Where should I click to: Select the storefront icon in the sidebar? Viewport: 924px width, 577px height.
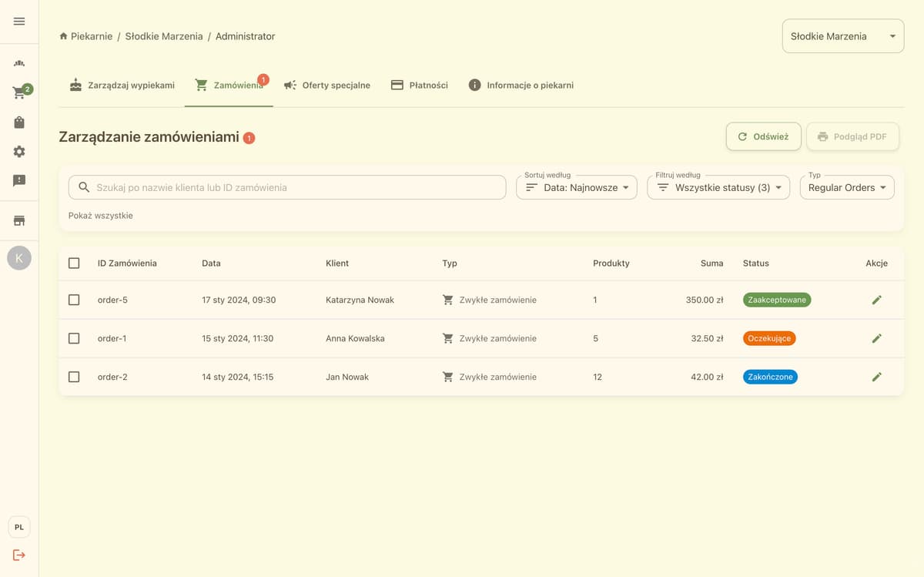tap(19, 220)
